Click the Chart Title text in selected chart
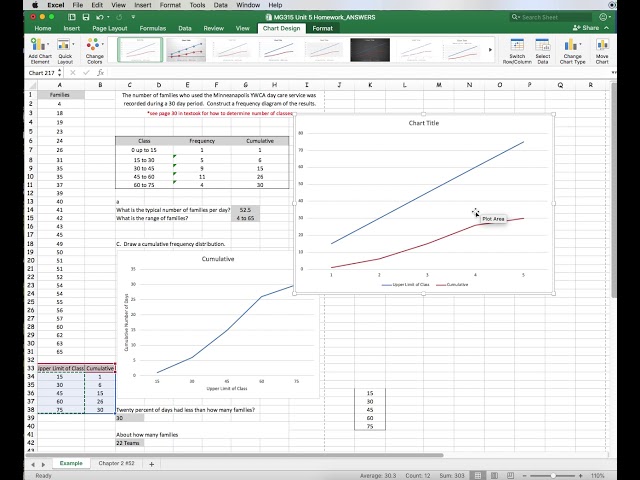Viewport: 640px width, 480px height. 424,123
